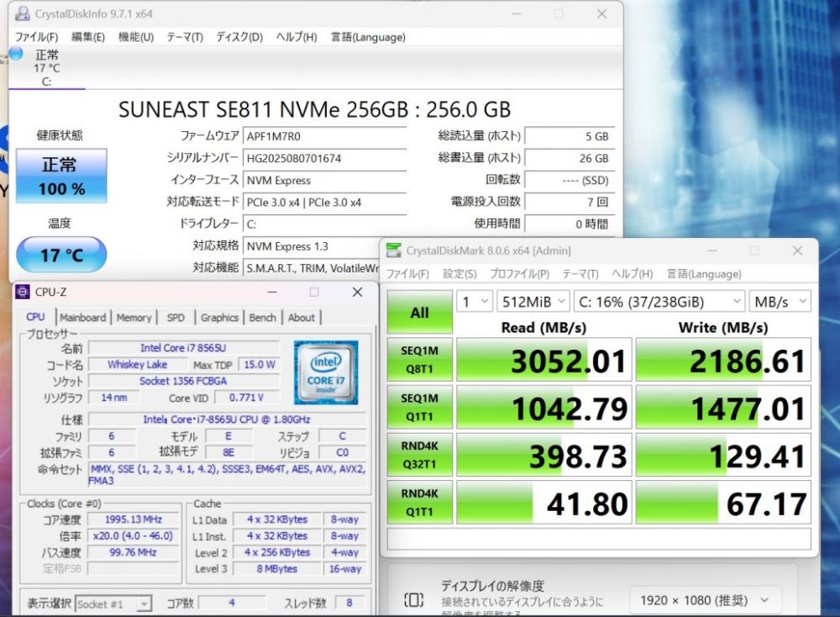Open 機能(U) menu in CrystalDiskInfo
This screenshot has width=840, height=617.
[136, 37]
